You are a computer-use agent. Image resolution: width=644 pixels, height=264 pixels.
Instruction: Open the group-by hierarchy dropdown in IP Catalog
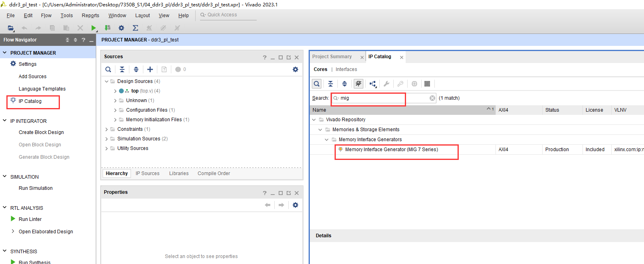tap(373, 84)
